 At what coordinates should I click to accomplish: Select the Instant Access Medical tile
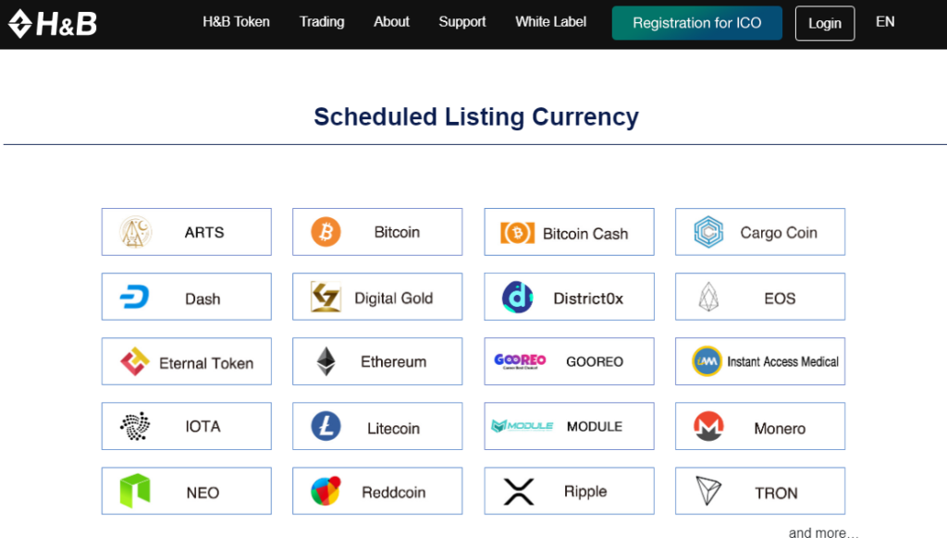[760, 361]
